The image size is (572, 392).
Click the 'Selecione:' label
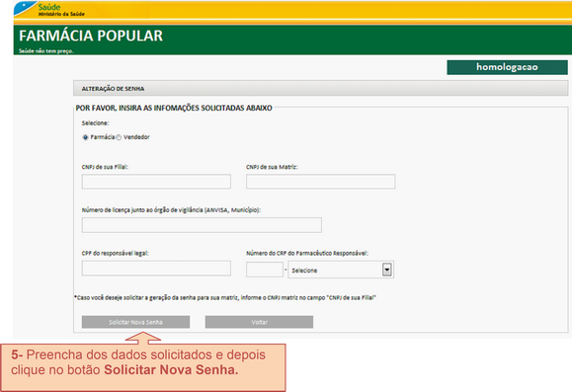[95, 123]
